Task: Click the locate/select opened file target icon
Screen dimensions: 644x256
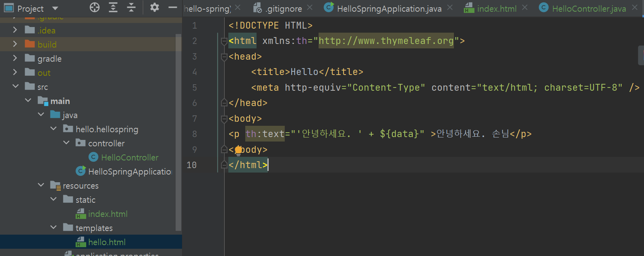Action: pyautogui.click(x=95, y=7)
